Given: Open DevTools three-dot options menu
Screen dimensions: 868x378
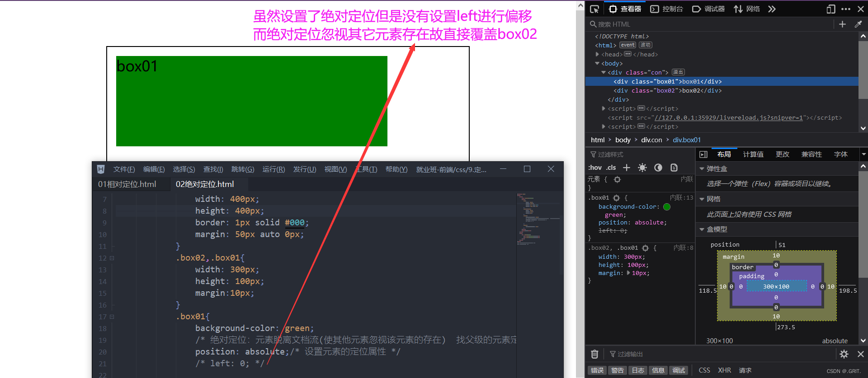Looking at the screenshot, I should pyautogui.click(x=846, y=9).
